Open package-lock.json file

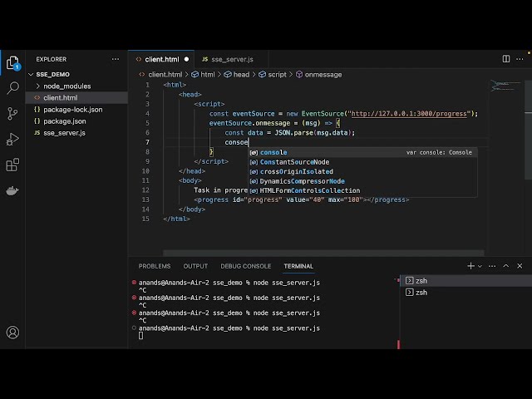click(x=72, y=110)
